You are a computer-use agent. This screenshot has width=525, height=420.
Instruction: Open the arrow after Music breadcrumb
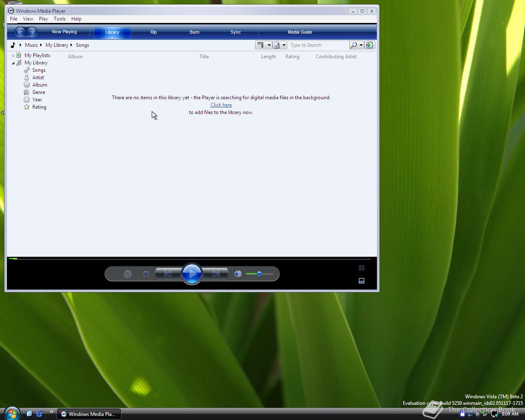pyautogui.click(x=41, y=45)
